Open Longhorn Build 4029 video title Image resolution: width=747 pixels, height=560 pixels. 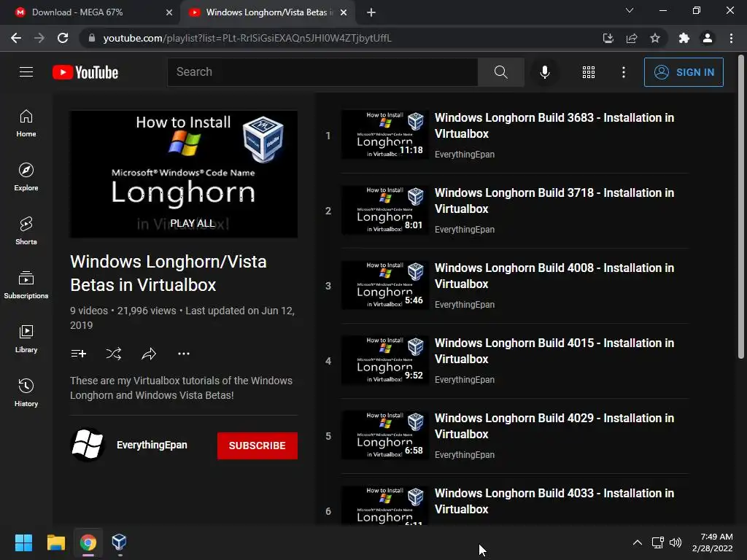[x=554, y=426]
